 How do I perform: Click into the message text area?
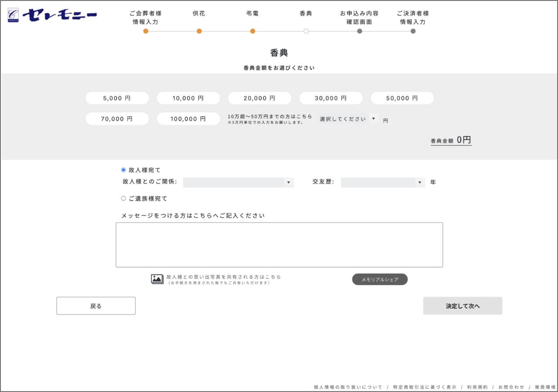279,245
